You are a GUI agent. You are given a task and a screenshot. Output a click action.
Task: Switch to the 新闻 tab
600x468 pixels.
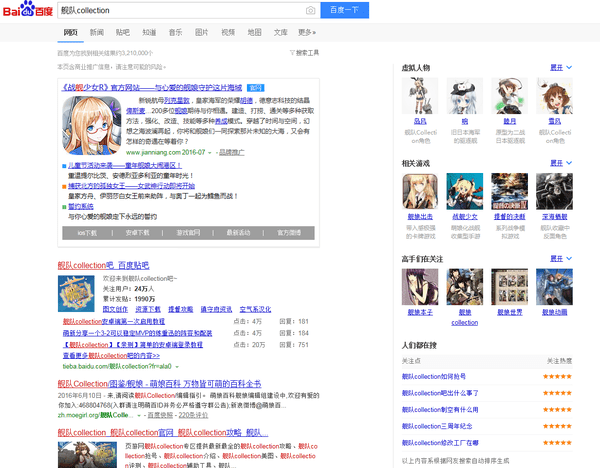click(97, 32)
